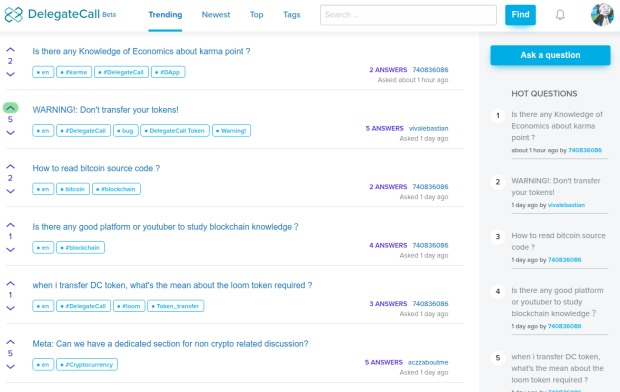Viewport: 620px width, 392px height.
Task: Select the Warning! tag
Action: point(231,131)
